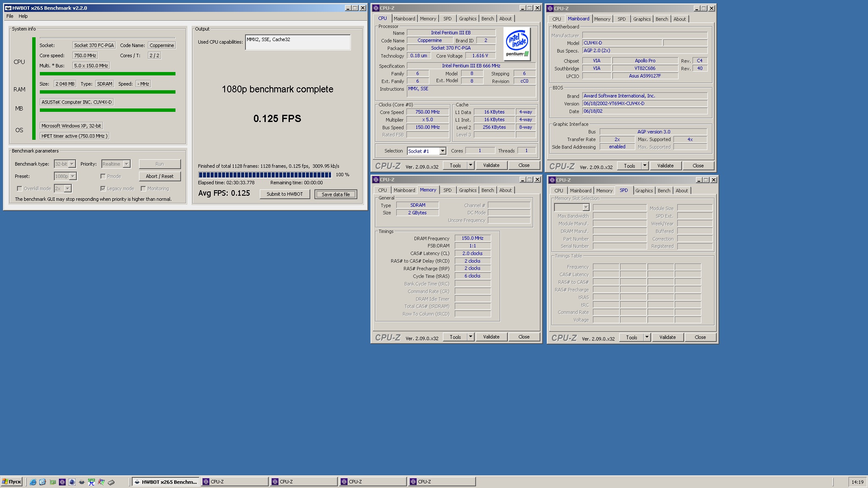Click the DRAM Frequency value 150.0 MHz
Screen dimensions: 868x488
[x=473, y=238]
